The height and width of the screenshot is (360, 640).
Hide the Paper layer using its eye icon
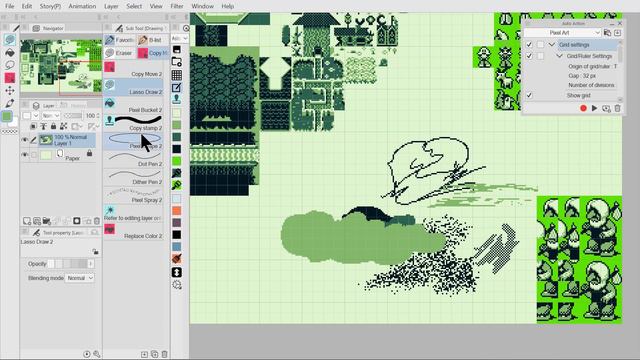(25, 155)
